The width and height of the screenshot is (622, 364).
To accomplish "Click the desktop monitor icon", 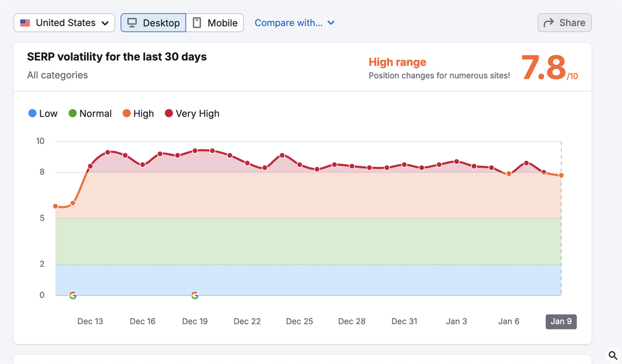I will point(132,23).
